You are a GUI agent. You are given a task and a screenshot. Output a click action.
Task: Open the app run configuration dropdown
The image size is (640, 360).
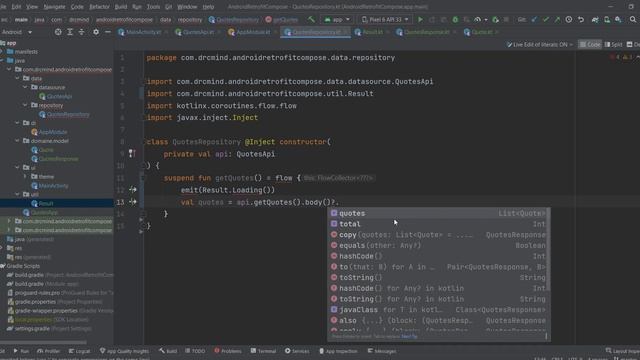(x=337, y=20)
